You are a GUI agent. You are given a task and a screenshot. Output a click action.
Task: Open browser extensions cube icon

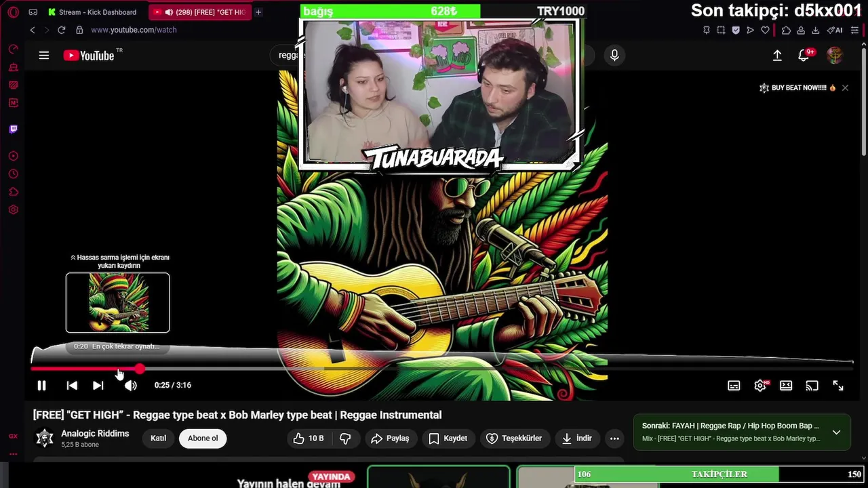click(786, 30)
